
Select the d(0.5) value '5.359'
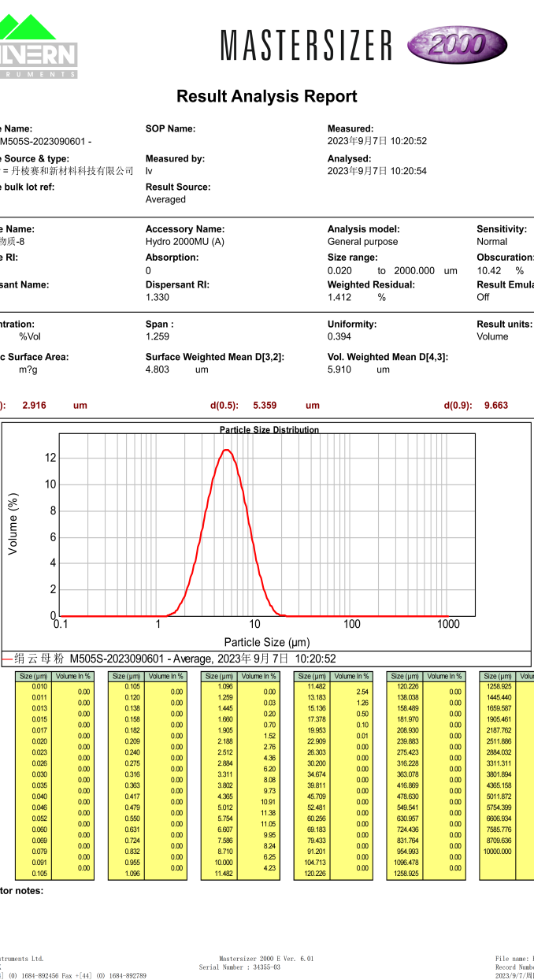(265, 406)
